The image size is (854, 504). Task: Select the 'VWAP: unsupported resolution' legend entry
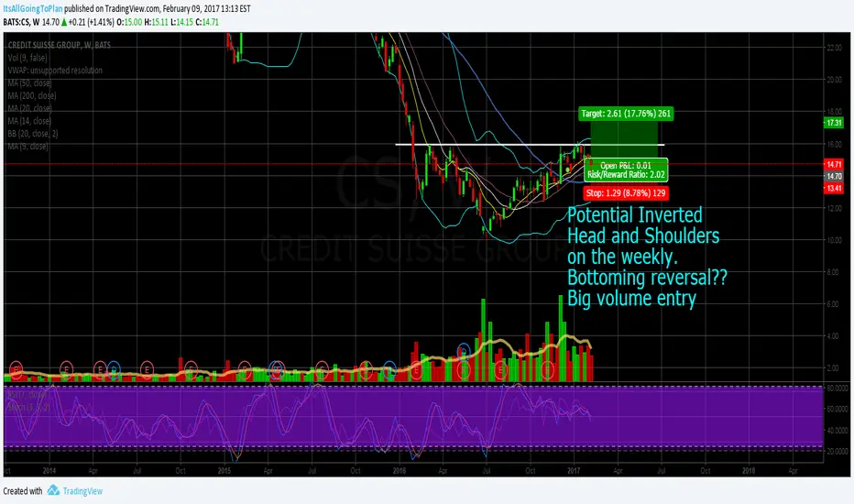point(55,71)
